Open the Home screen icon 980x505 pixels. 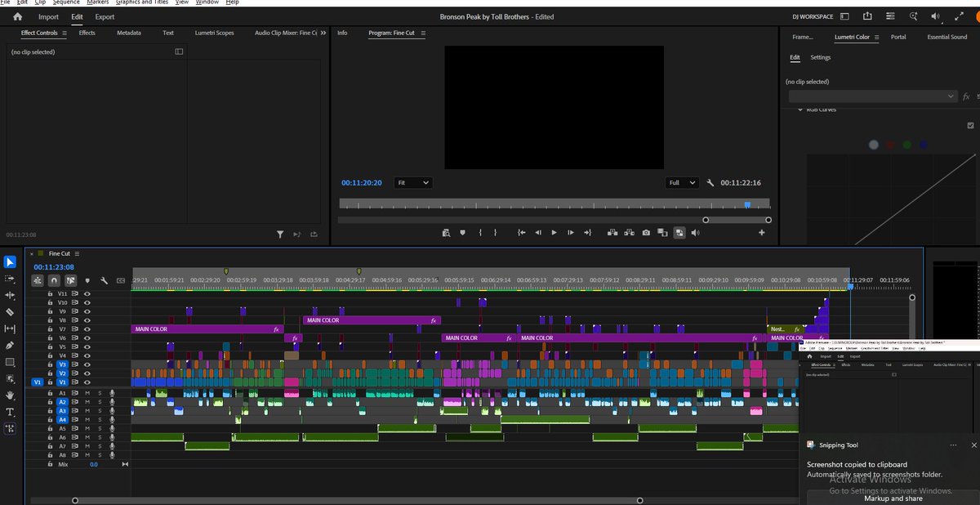pyautogui.click(x=17, y=16)
